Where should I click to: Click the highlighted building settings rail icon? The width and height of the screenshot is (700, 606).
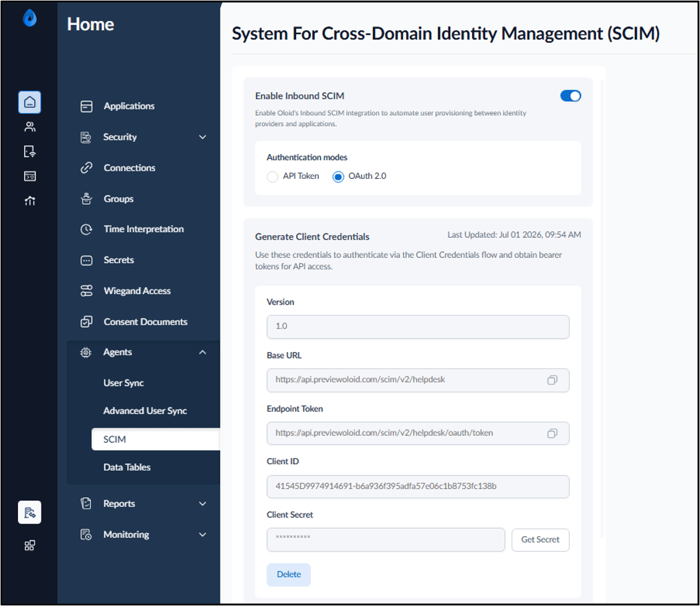(30, 513)
